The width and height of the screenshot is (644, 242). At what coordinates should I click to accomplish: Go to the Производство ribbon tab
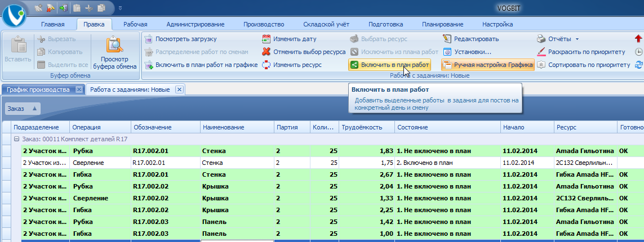(x=264, y=24)
